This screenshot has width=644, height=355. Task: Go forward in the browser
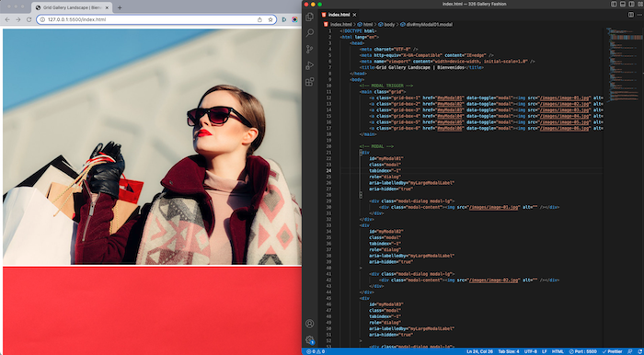click(x=18, y=19)
